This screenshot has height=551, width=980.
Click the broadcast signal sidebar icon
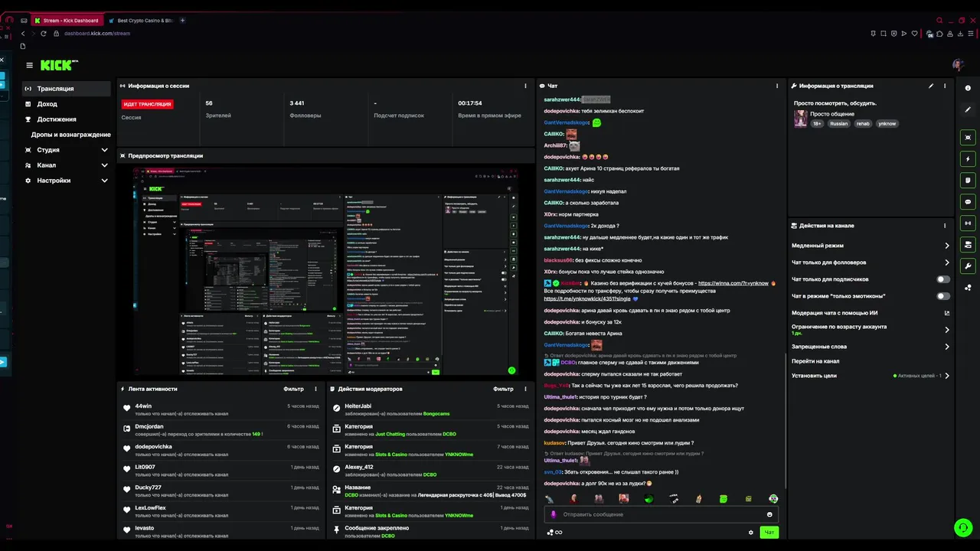pyautogui.click(x=968, y=223)
